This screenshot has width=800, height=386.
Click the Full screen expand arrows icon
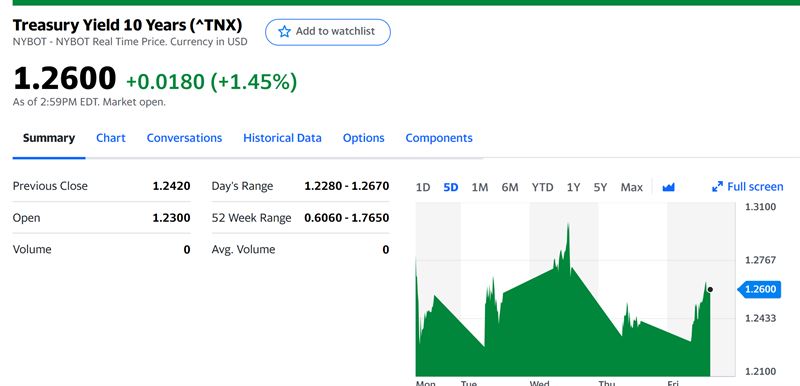coord(717,187)
